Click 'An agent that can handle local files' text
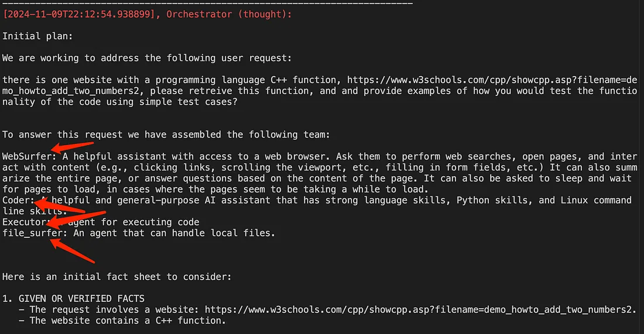The height and width of the screenshot is (334, 644). coord(174,233)
